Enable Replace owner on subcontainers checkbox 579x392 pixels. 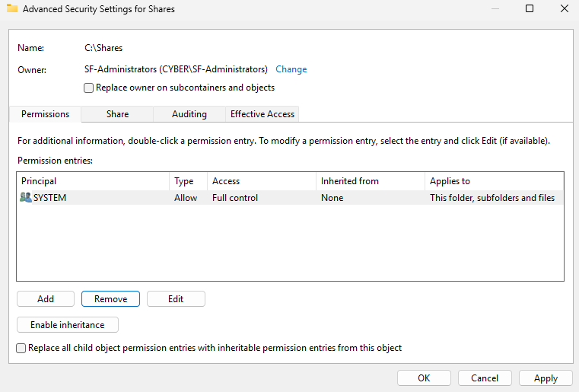(89, 88)
